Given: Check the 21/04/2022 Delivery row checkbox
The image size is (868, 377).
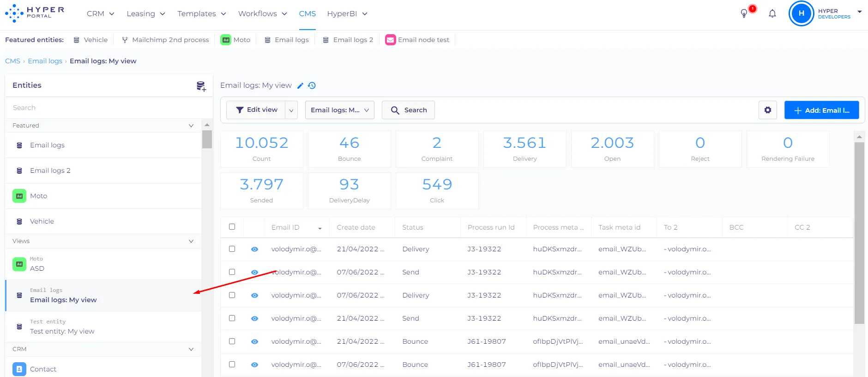Looking at the screenshot, I should point(232,249).
